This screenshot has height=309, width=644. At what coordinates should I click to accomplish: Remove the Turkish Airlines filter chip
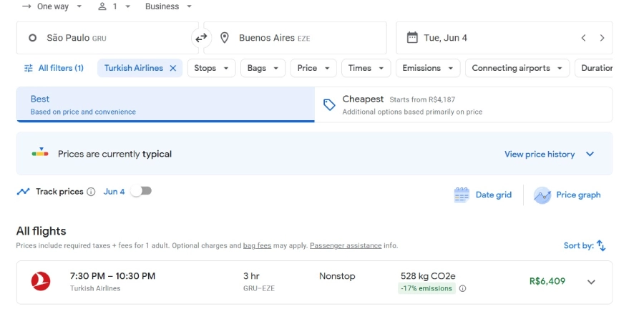[172, 68]
